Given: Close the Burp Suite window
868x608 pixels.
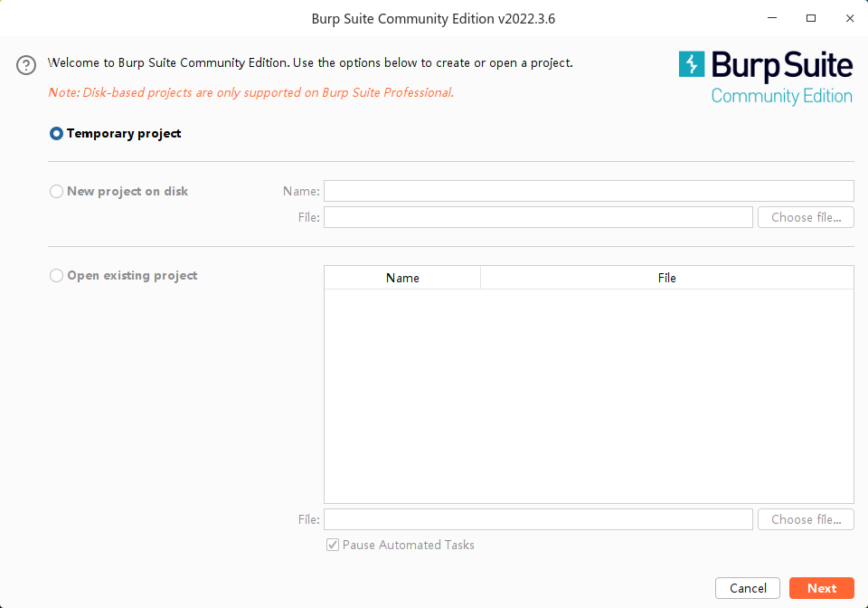Looking at the screenshot, I should (850, 18).
